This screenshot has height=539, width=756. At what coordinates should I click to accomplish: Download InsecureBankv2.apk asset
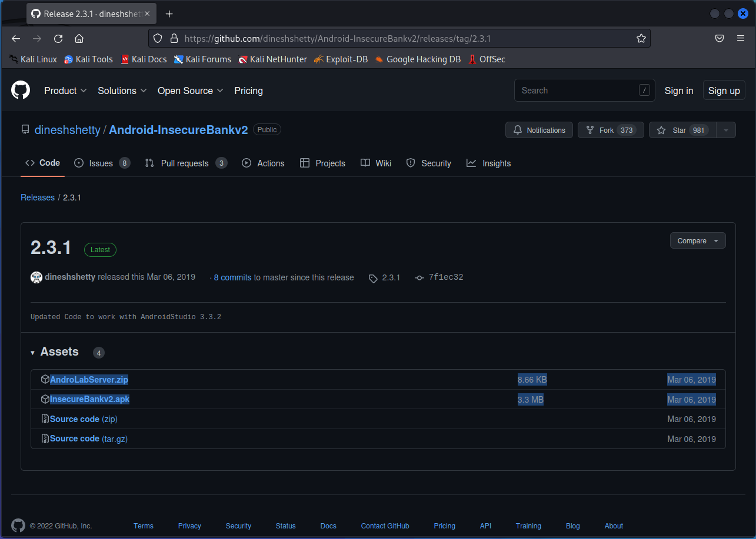pyautogui.click(x=89, y=399)
